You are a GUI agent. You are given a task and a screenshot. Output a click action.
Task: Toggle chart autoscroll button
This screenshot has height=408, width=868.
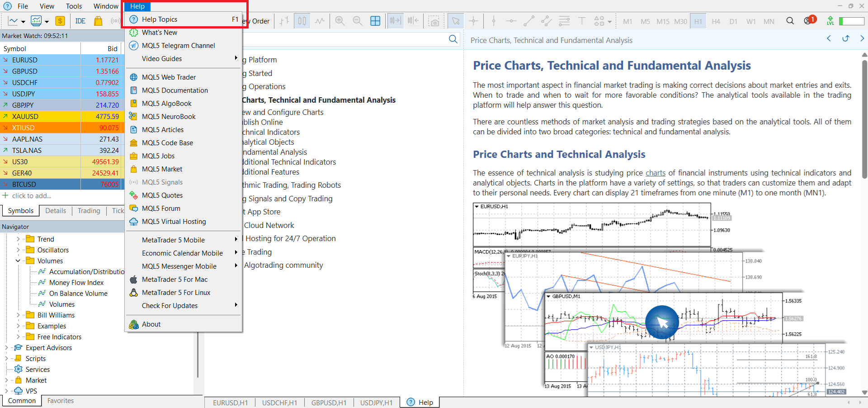click(395, 21)
